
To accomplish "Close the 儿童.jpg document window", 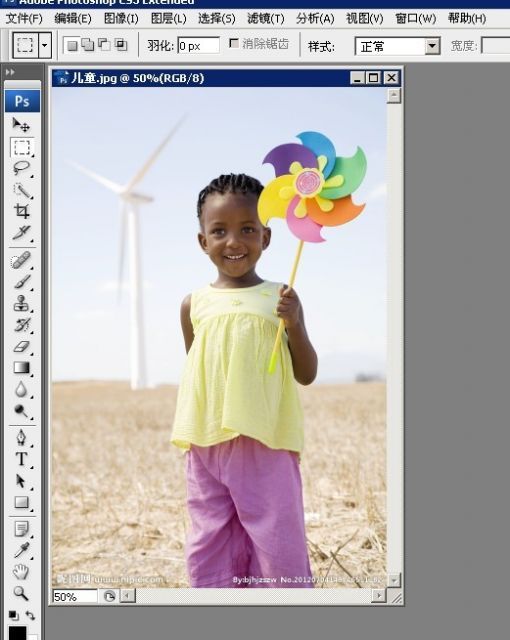I will [391, 78].
